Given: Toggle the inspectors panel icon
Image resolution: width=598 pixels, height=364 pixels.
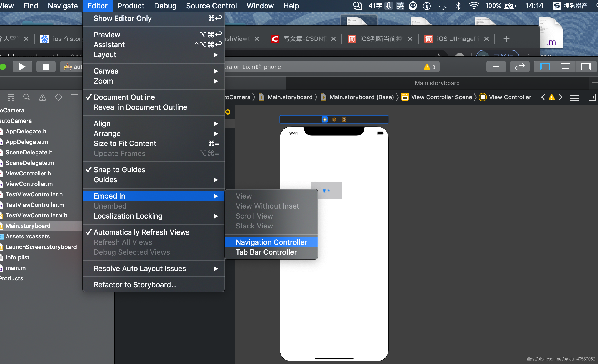Looking at the screenshot, I should coord(586,67).
